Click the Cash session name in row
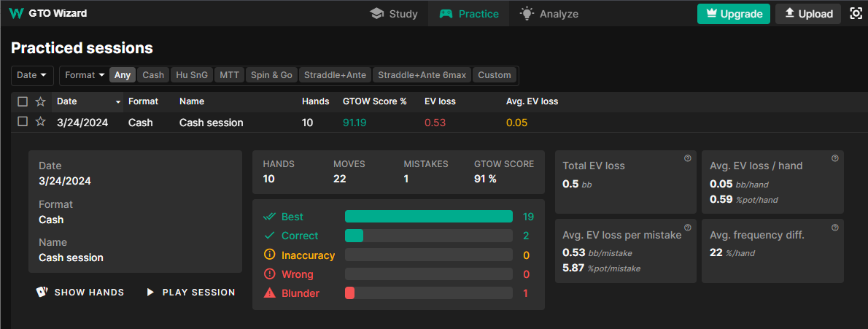Screen dimensions: 868x329 point(212,123)
